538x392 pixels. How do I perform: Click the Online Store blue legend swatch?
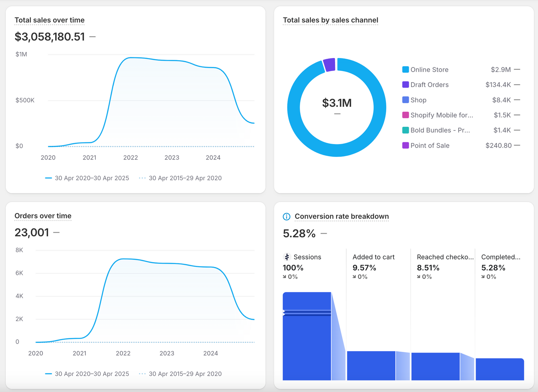click(405, 70)
